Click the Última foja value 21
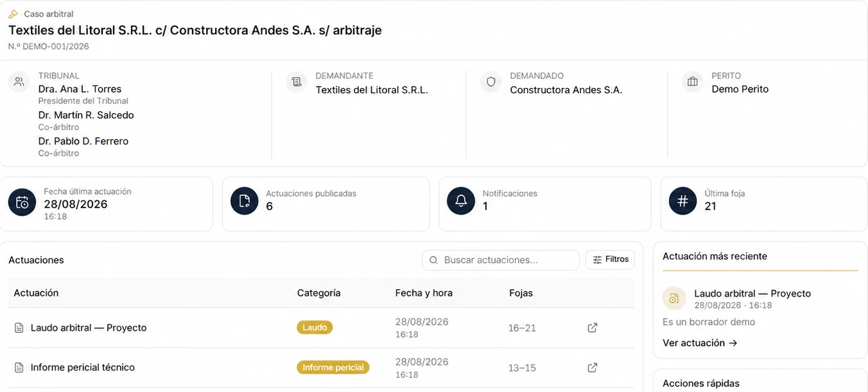The height and width of the screenshot is (392, 868). pos(710,206)
